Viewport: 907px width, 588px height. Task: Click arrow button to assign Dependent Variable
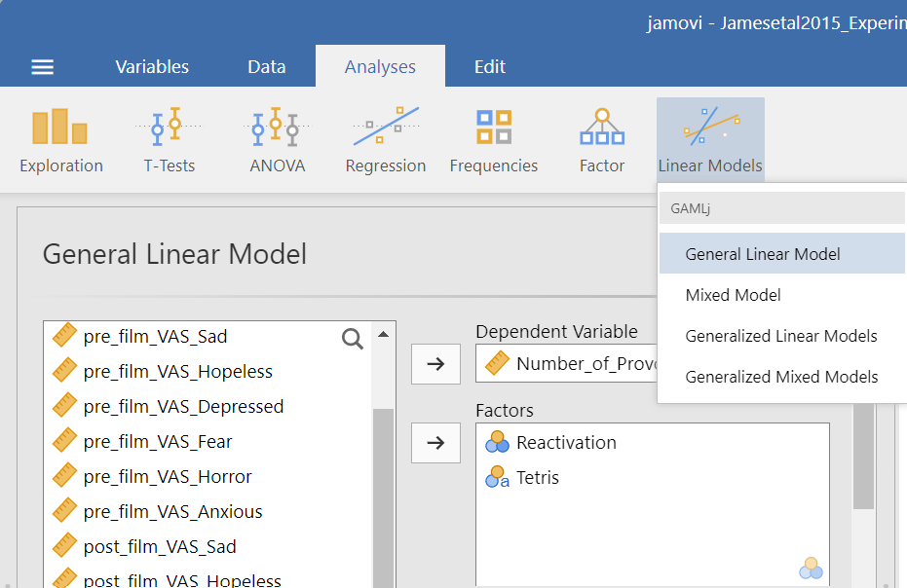coord(435,364)
